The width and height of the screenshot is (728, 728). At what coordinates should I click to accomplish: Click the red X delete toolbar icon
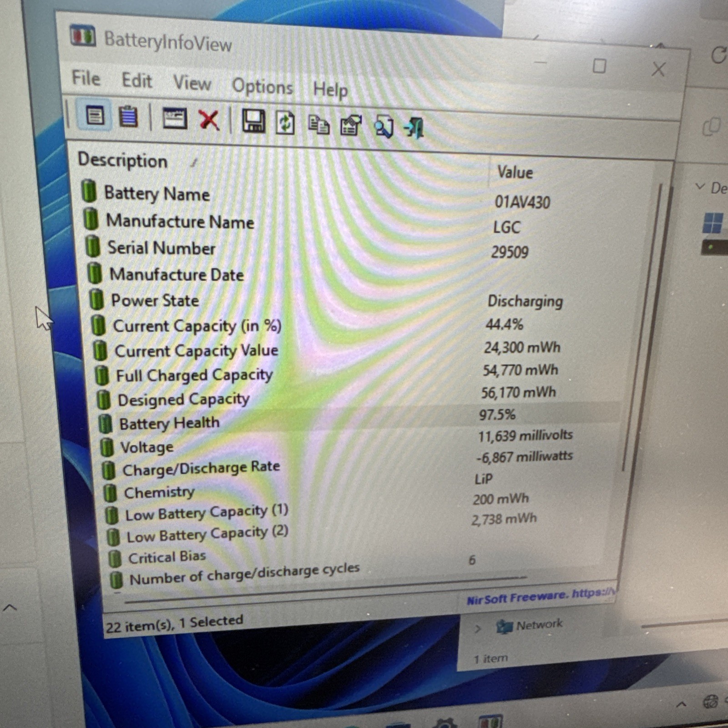coord(209,121)
